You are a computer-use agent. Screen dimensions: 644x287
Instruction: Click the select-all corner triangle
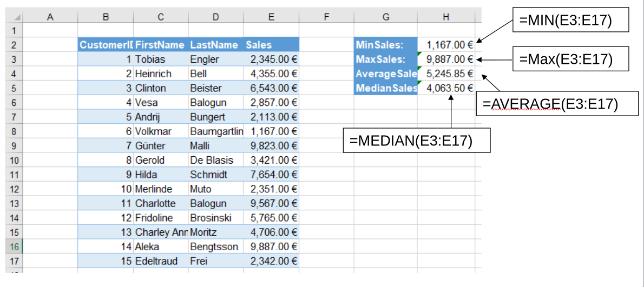[17, 18]
